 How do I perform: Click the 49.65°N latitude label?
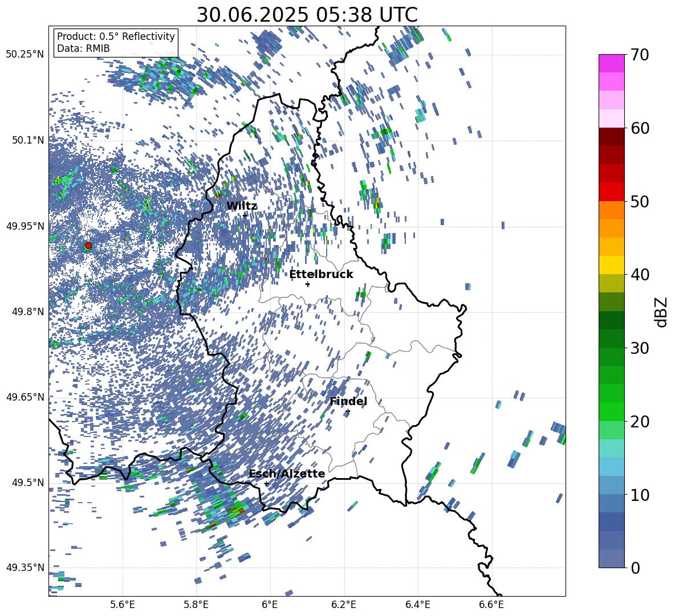25,397
